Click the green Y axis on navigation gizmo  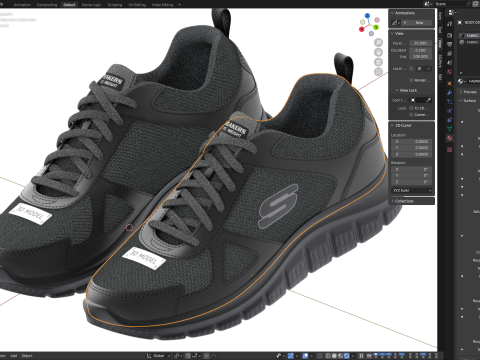[x=376, y=27]
